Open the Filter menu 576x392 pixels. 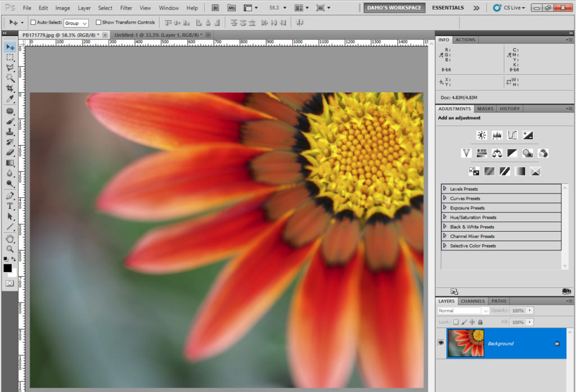pyautogui.click(x=126, y=8)
